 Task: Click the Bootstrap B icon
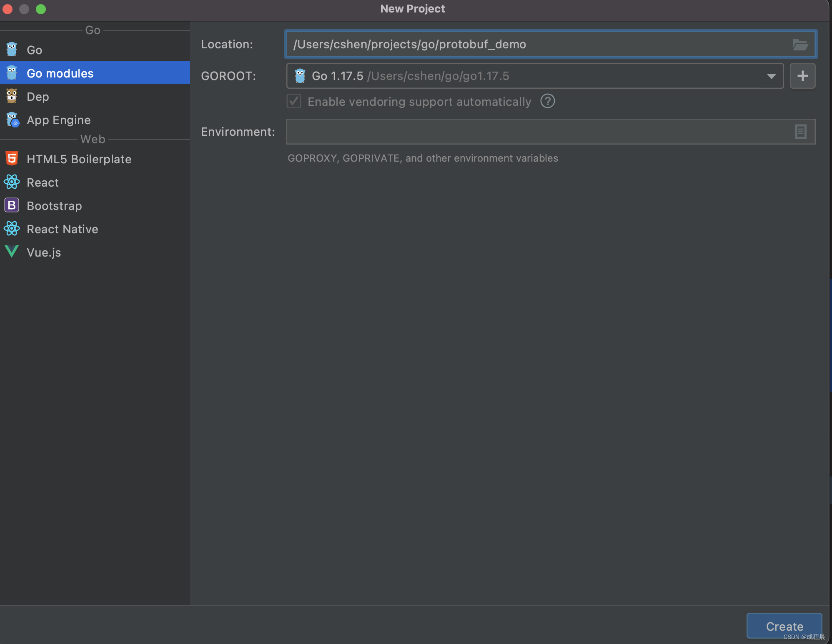tap(12, 205)
